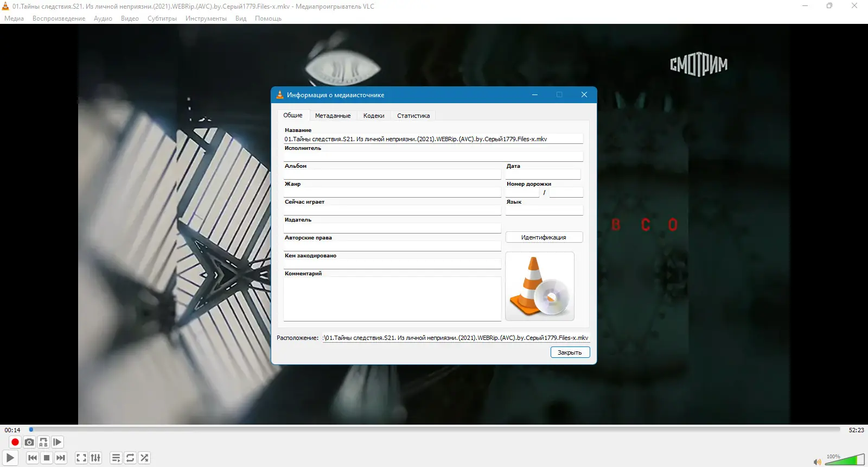Switch to the Кодеки tab

point(374,116)
